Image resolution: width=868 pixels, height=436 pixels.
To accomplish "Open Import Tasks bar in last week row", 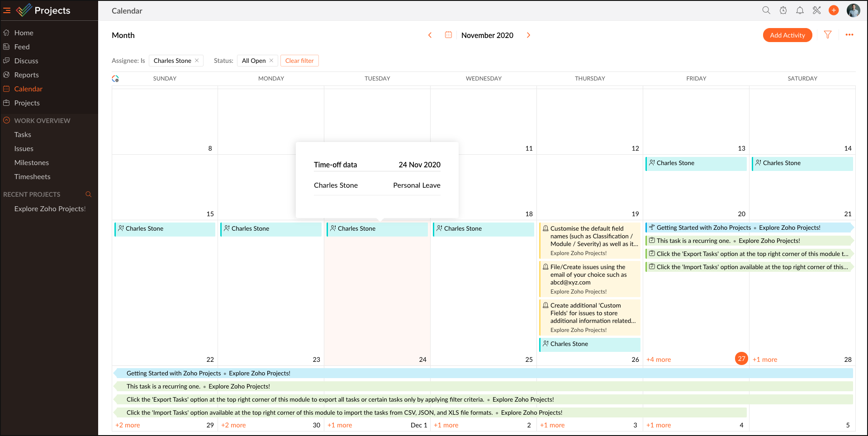I will [430, 412].
